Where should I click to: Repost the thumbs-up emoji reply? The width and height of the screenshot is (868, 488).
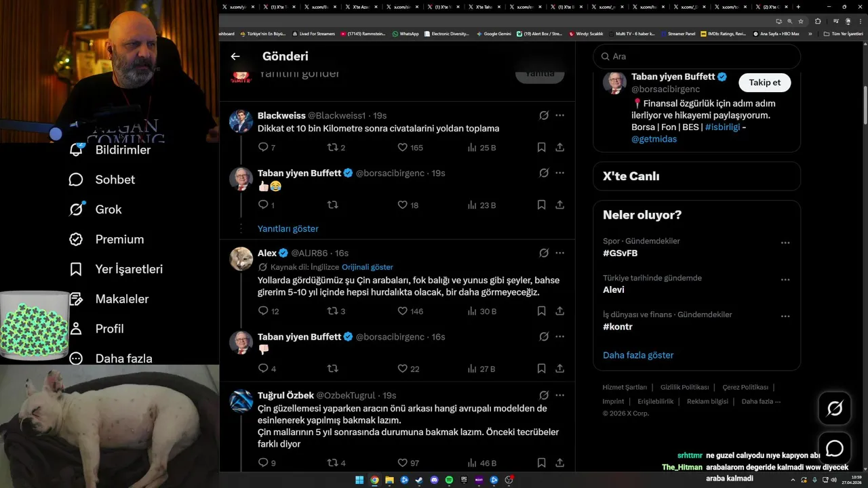pyautogui.click(x=333, y=205)
